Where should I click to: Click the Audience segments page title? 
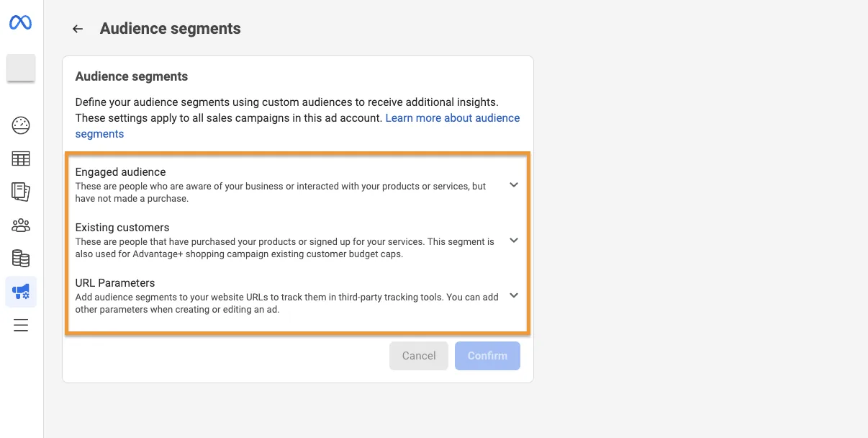171,29
